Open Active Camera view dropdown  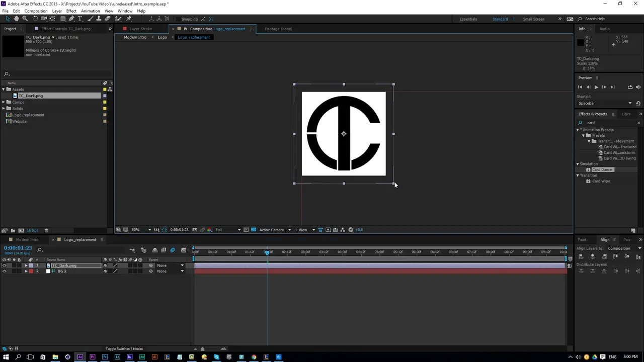[275, 230]
